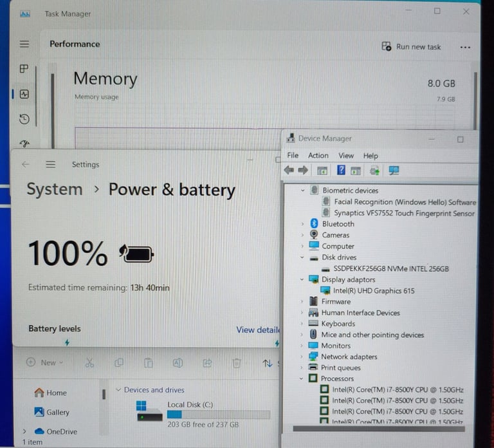Expand Print queues node
The height and width of the screenshot is (448, 494).
[302, 368]
